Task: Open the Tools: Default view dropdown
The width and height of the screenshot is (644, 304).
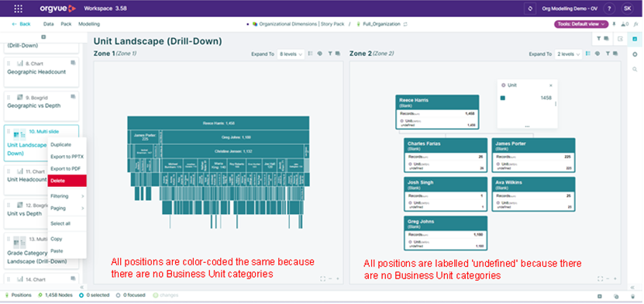Action: coord(581,24)
